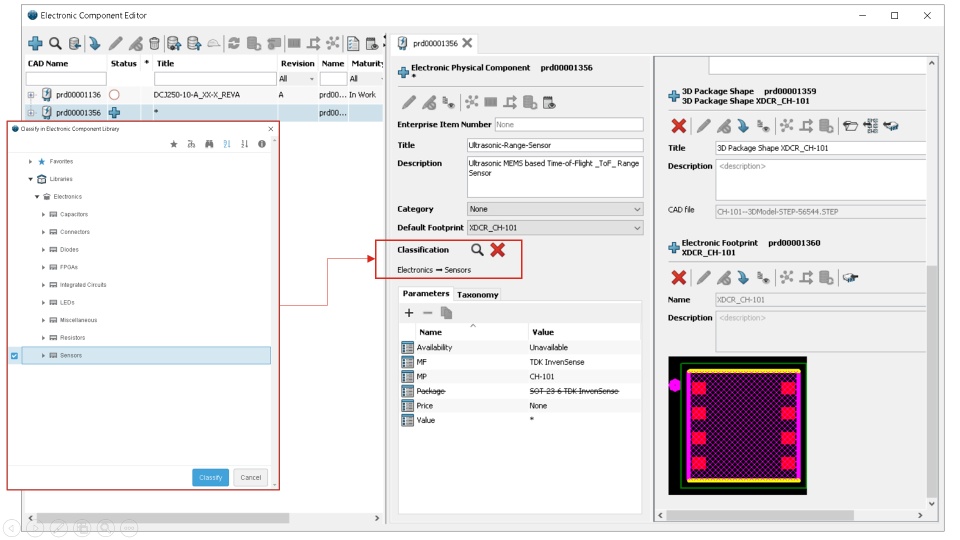Click pencil edit icon in Electronic Footprint toolbar
This screenshot has width=960, height=540.
[703, 277]
